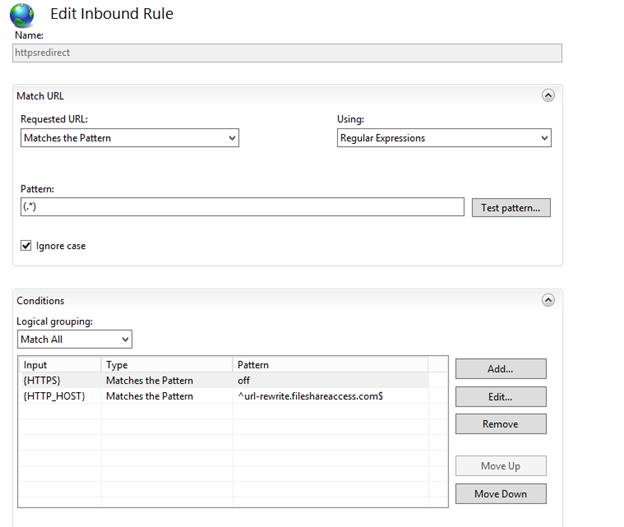The image size is (624, 527).
Task: Uncheck the Ignore case checkbox
Action: click(x=26, y=245)
